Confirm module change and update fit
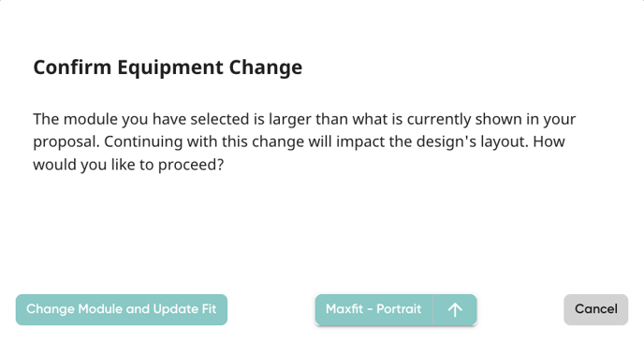Viewport: 644px width, 341px height. click(x=122, y=309)
